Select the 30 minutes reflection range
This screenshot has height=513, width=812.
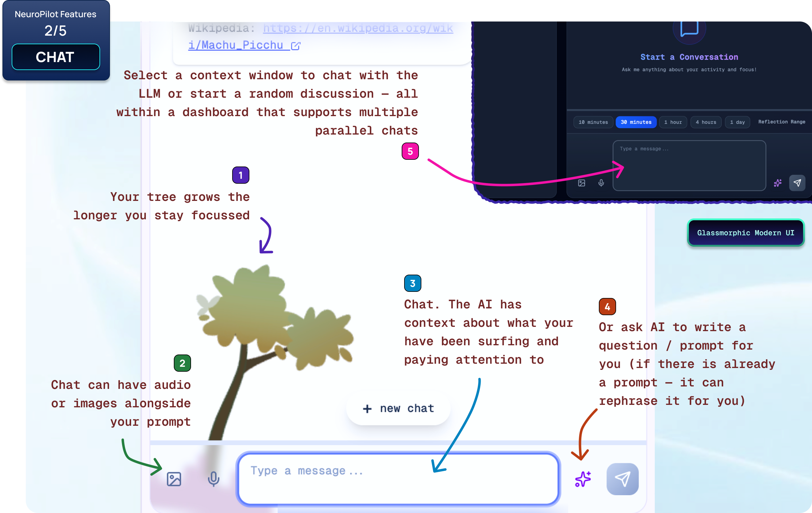(636, 122)
